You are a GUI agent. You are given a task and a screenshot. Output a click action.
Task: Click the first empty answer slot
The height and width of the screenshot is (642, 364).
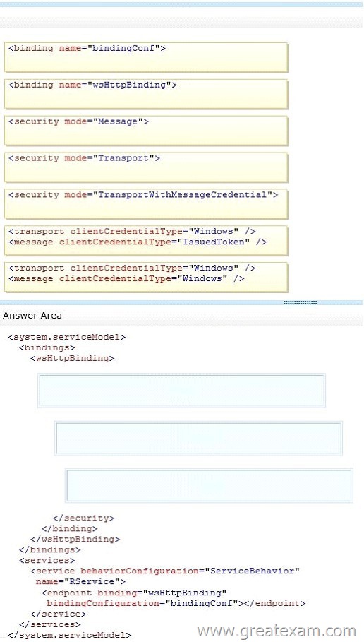tap(181, 390)
